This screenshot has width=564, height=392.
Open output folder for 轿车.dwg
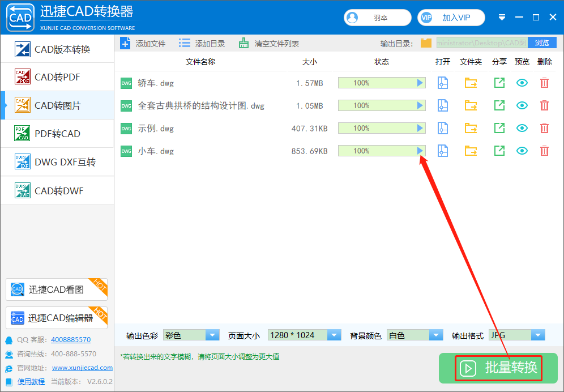[471, 83]
